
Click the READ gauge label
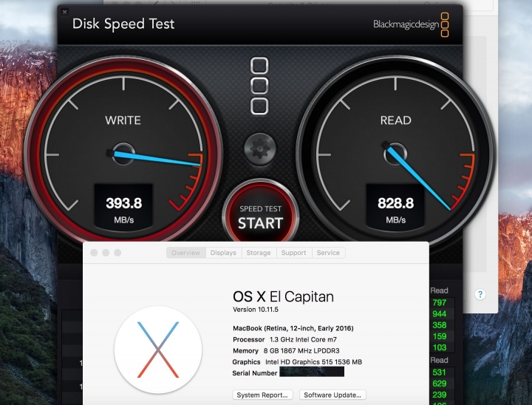[395, 120]
